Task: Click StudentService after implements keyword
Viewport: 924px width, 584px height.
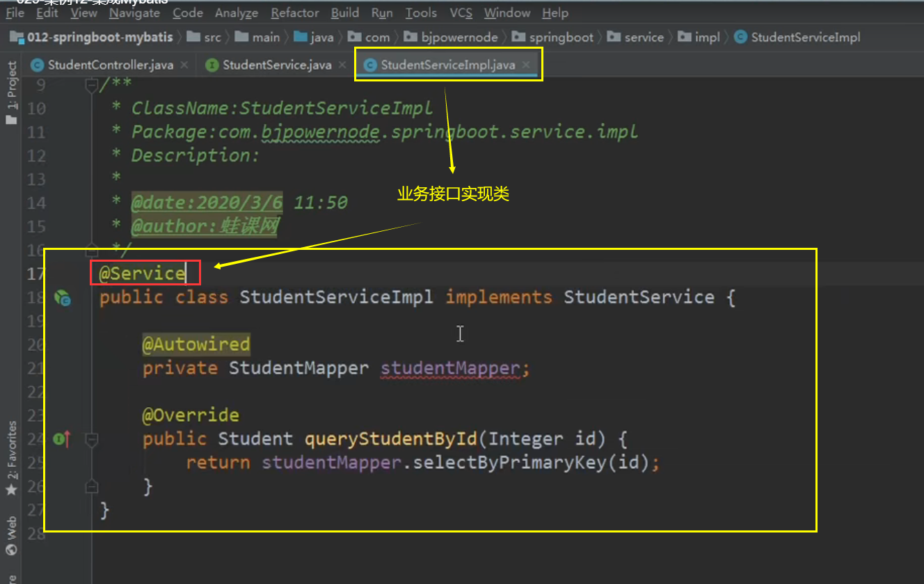Action: point(639,297)
